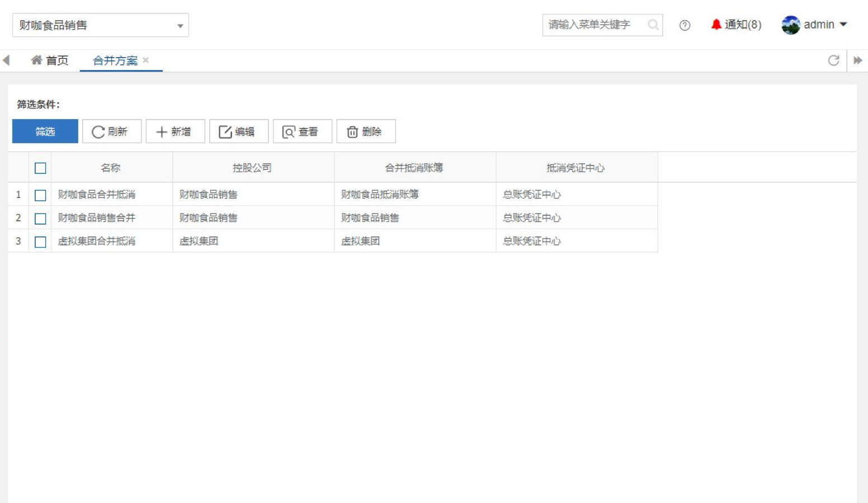This screenshot has height=503, width=868.
Task: Click the admin avatar image
Action: tap(791, 25)
